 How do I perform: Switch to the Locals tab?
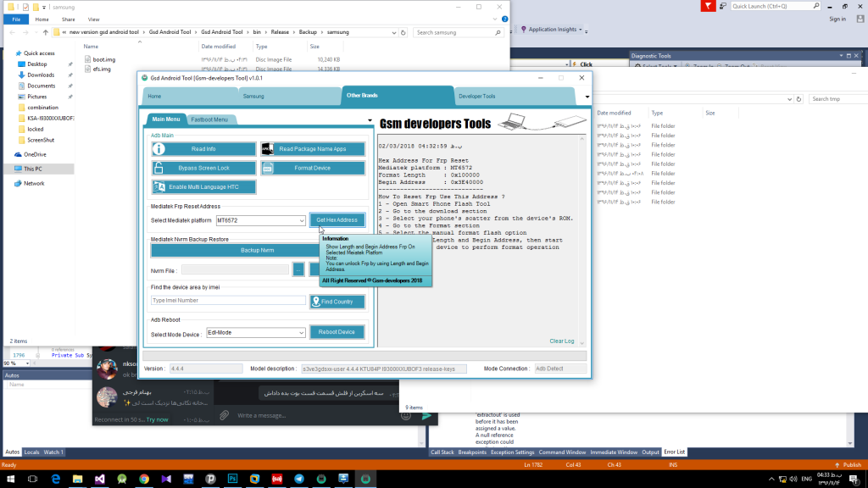point(31,452)
